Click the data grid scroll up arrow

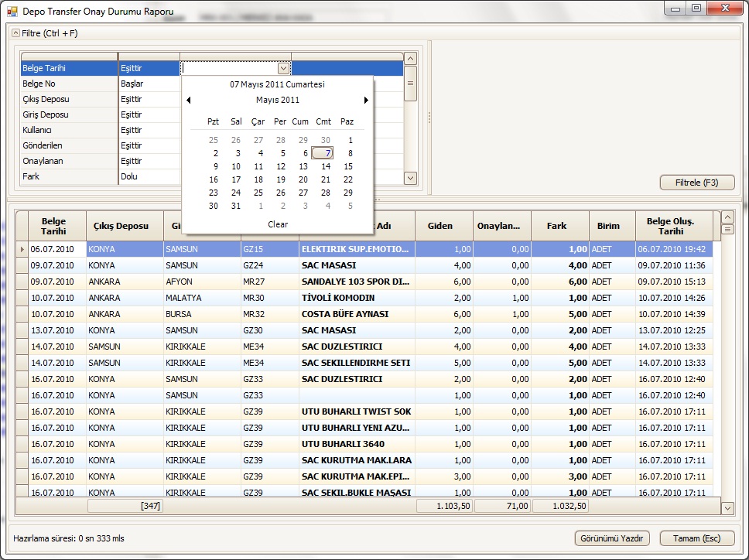pyautogui.click(x=727, y=217)
